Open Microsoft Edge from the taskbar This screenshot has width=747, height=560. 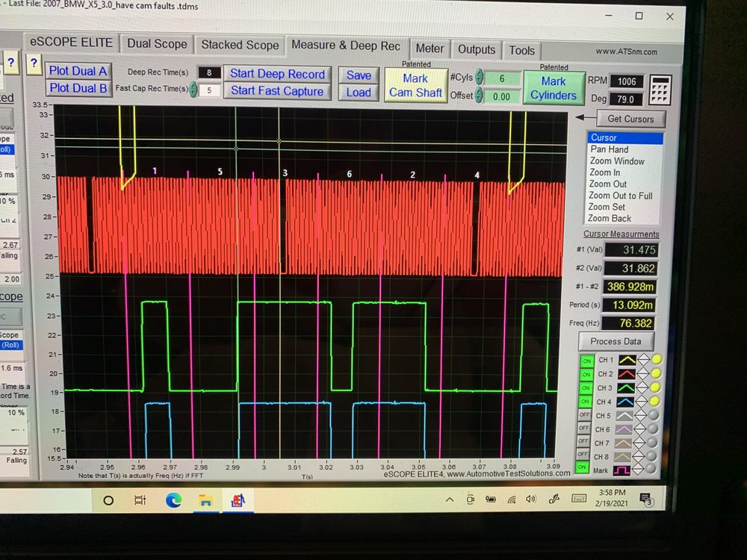click(173, 500)
